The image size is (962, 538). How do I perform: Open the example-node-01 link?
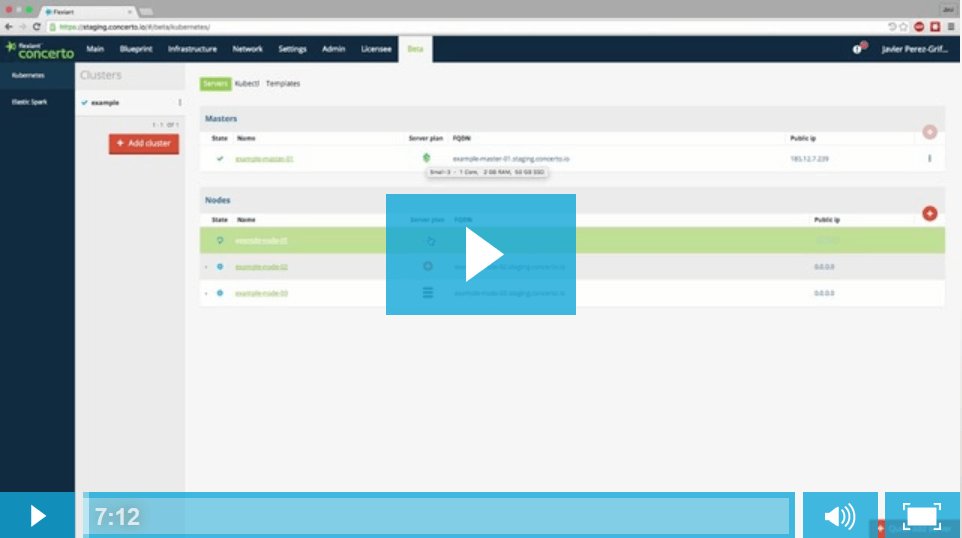tap(261, 240)
